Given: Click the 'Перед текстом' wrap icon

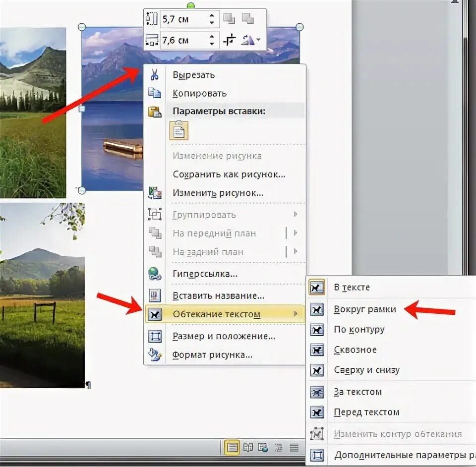Looking at the screenshot, I should click(316, 412).
